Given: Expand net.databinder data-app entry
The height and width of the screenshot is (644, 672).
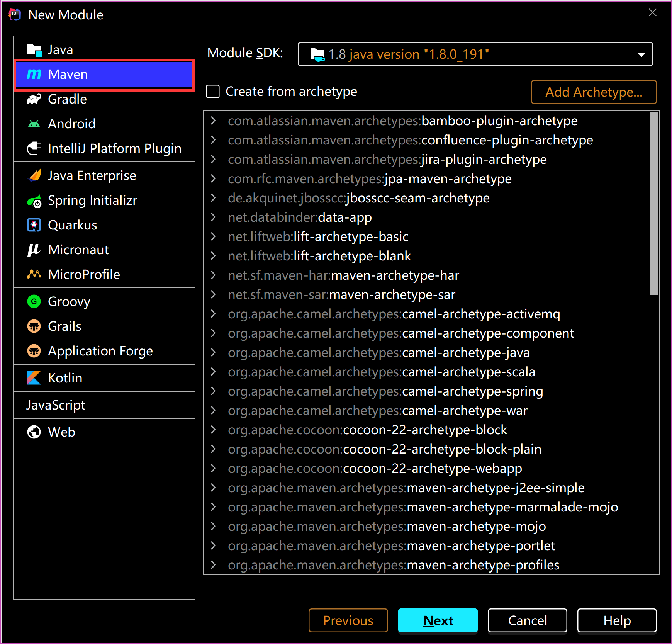Looking at the screenshot, I should (x=213, y=217).
